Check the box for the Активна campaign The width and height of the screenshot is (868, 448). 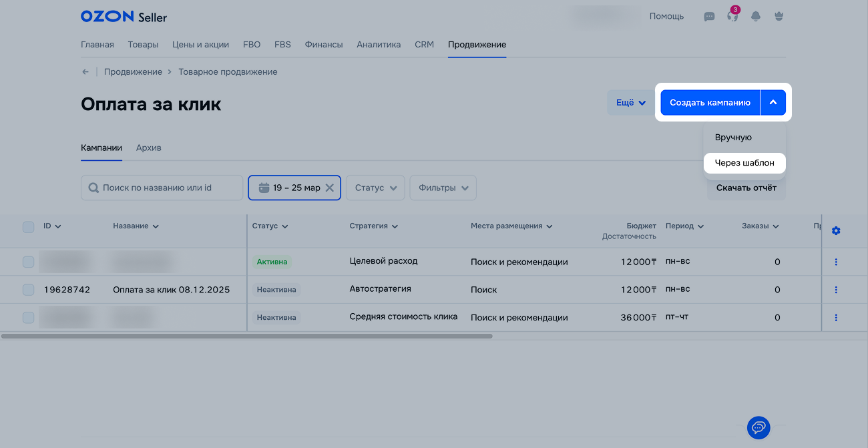pyautogui.click(x=28, y=262)
